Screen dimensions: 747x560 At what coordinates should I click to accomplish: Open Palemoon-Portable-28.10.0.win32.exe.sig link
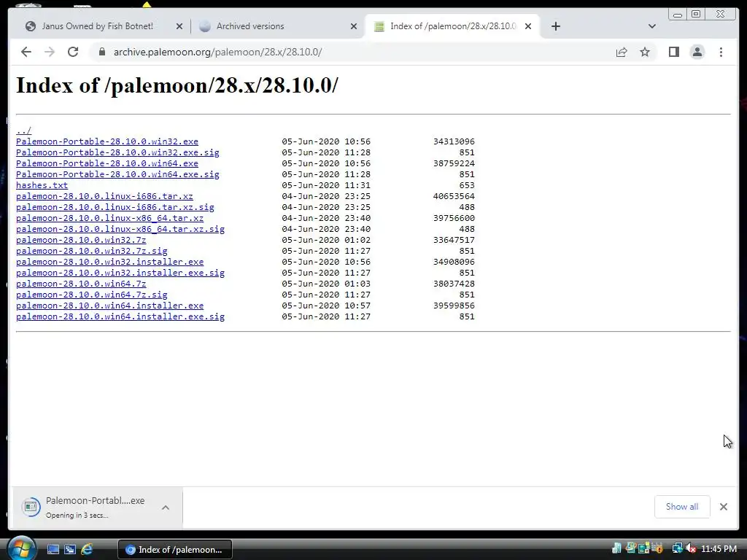tap(117, 152)
